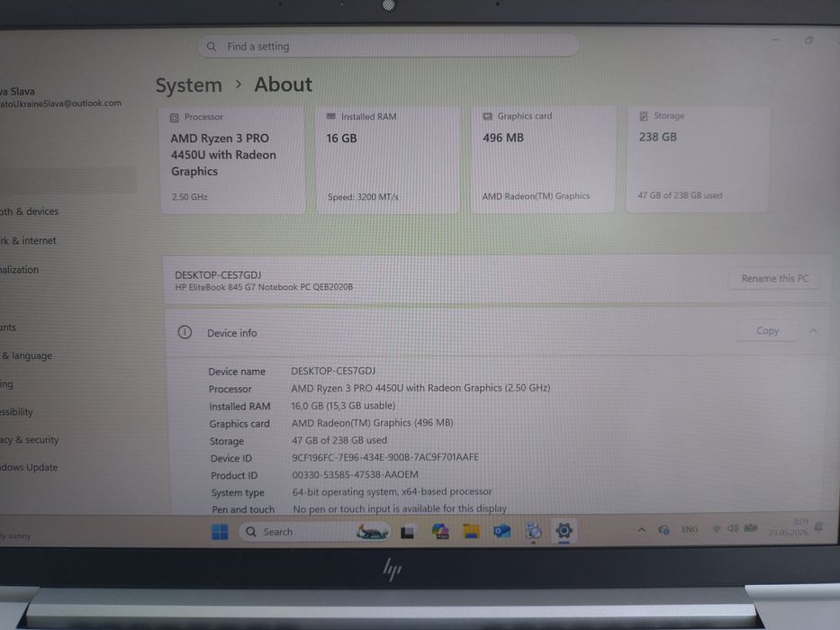
Task: Select text 16,0 GB (15,3 GB usable)
Action: (x=343, y=406)
